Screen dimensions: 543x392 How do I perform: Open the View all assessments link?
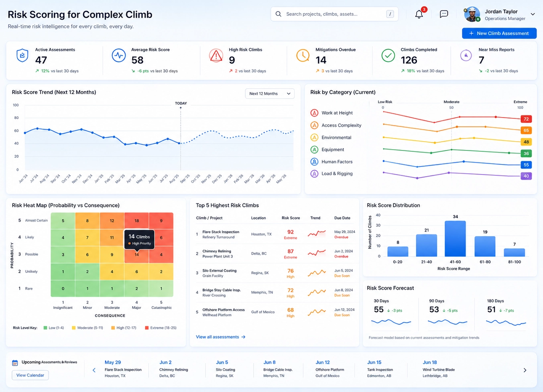[x=221, y=337]
